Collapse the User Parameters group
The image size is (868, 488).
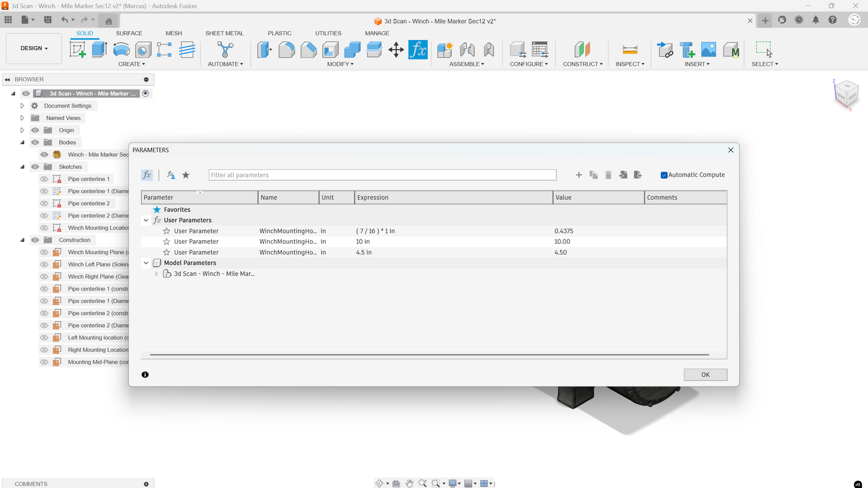click(146, 220)
